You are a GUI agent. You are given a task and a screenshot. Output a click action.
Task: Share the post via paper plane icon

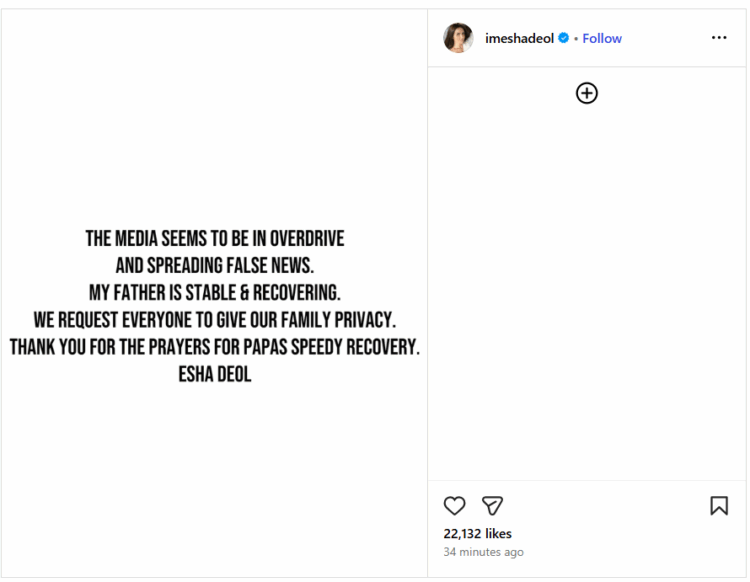click(492, 505)
